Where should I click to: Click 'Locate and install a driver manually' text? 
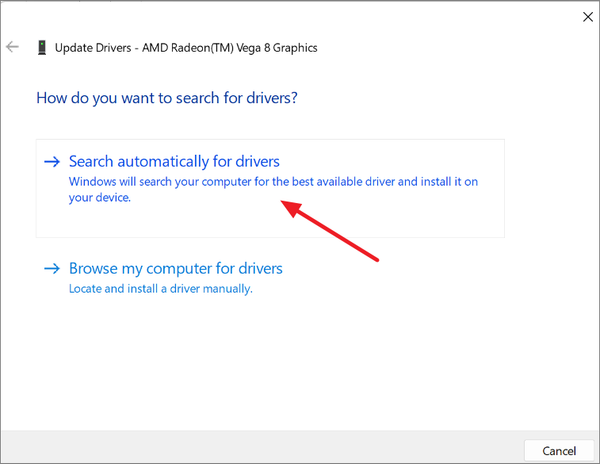161,288
